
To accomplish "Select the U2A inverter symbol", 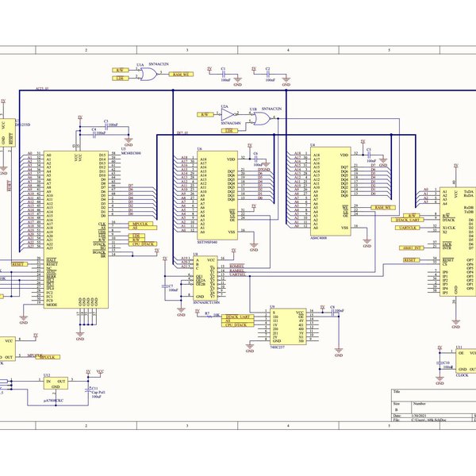I will point(228,115).
